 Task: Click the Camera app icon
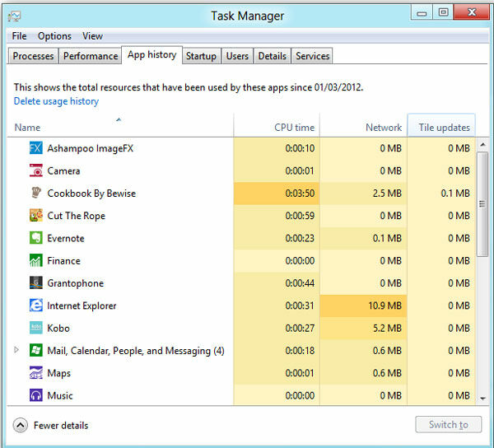pos(35,170)
